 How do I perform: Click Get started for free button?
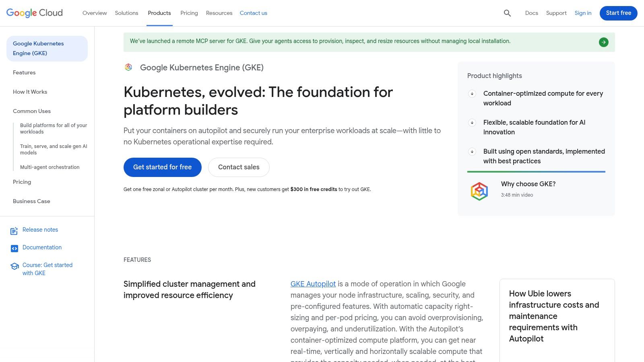(x=163, y=167)
